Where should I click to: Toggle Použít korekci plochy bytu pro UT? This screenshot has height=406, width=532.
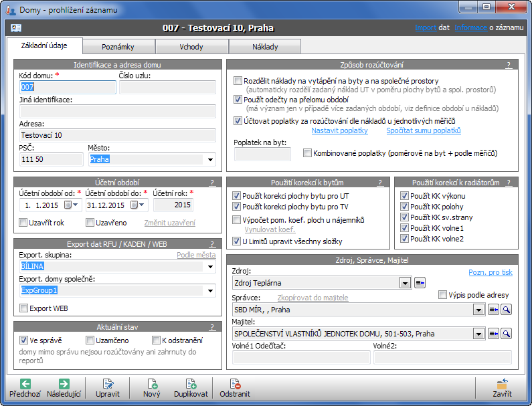pyautogui.click(x=236, y=196)
